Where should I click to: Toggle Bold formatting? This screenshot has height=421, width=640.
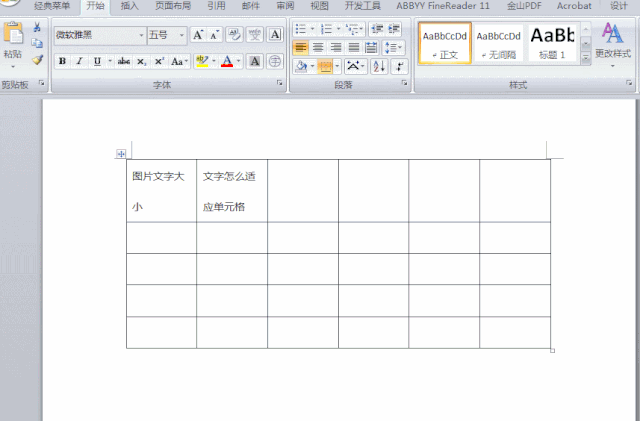62,61
